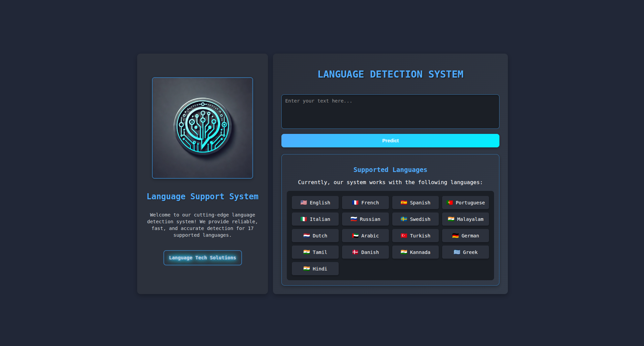Click the Spanish flag icon
The width and height of the screenshot is (644, 346).
pos(404,202)
